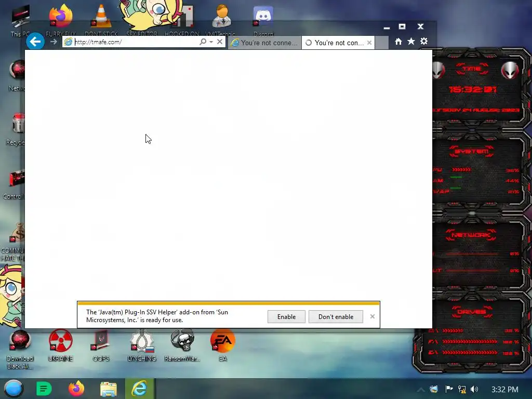Stop loading with the address bar X
Screen dimensions: 532x399
(220, 42)
